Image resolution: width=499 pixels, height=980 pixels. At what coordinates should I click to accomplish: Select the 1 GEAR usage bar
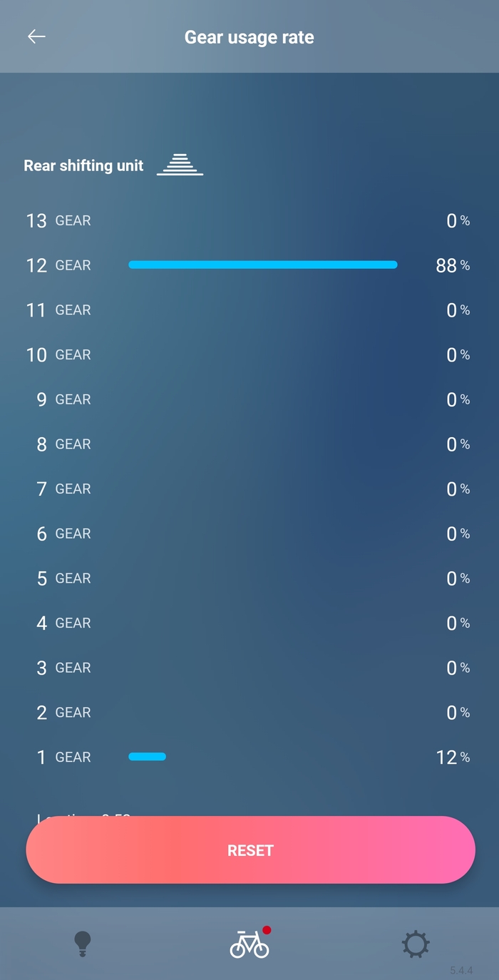coord(147,757)
